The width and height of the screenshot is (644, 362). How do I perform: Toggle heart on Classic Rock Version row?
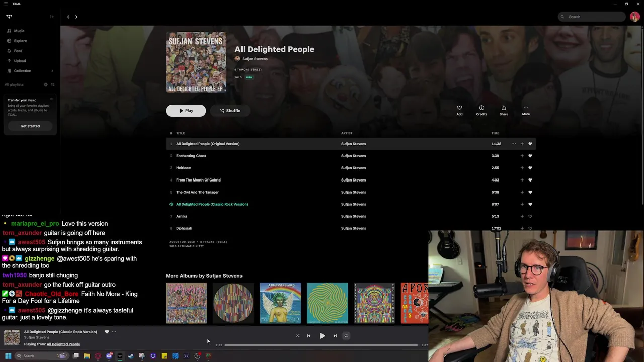tap(530, 204)
